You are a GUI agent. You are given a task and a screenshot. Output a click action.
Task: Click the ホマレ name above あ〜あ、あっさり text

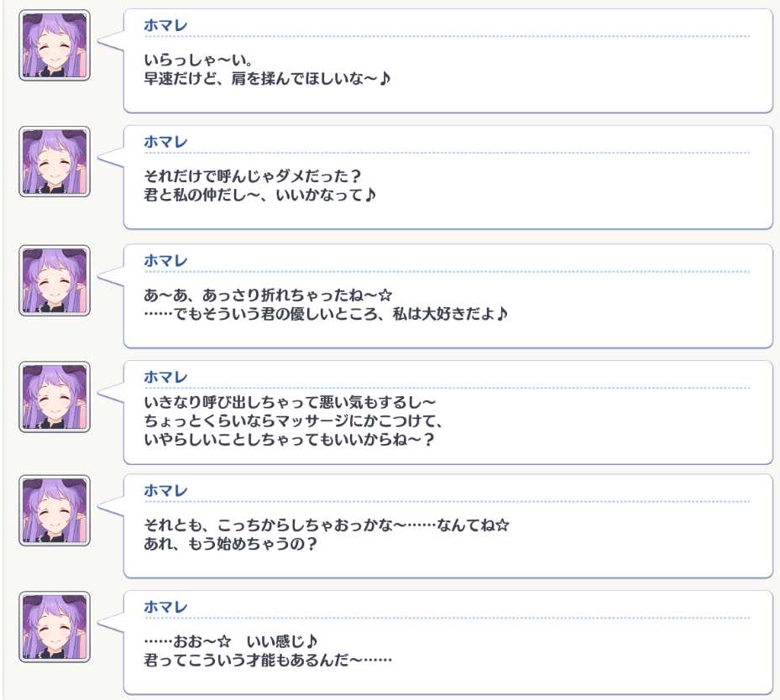pos(165,260)
